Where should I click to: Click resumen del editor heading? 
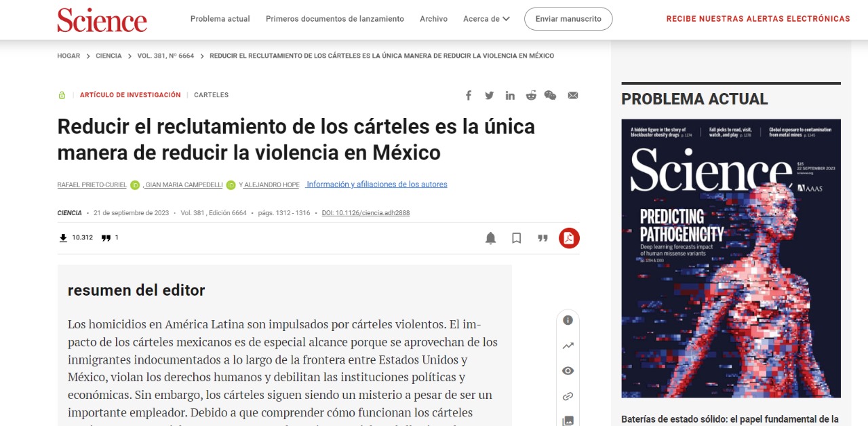click(136, 290)
